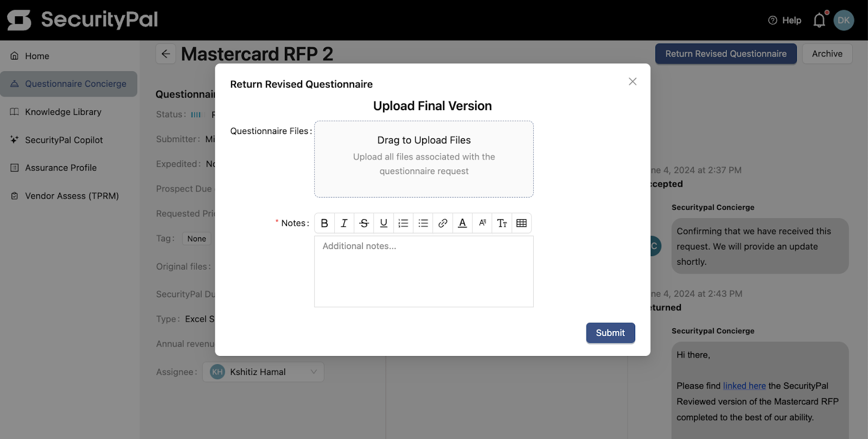This screenshot has height=439, width=868.
Task: Open the DK user avatar menu
Action: (844, 20)
